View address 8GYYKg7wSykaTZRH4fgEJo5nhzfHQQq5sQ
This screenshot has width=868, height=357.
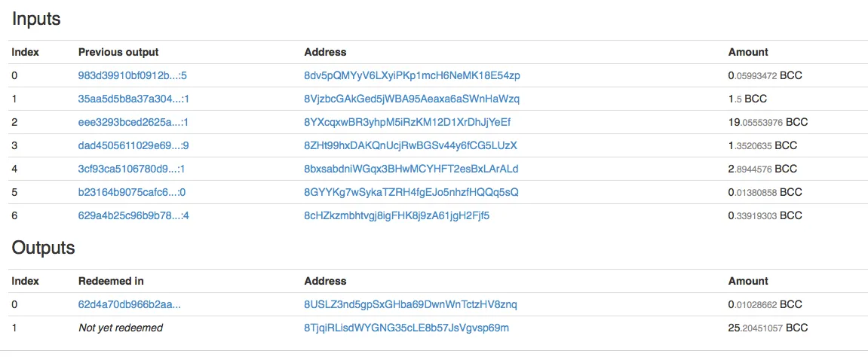pos(411,192)
